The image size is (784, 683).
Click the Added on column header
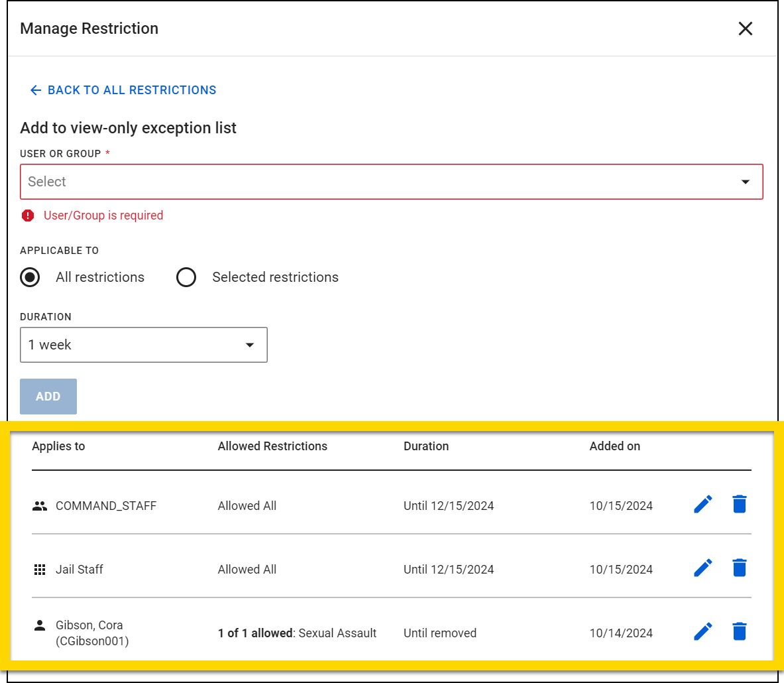pyautogui.click(x=614, y=446)
